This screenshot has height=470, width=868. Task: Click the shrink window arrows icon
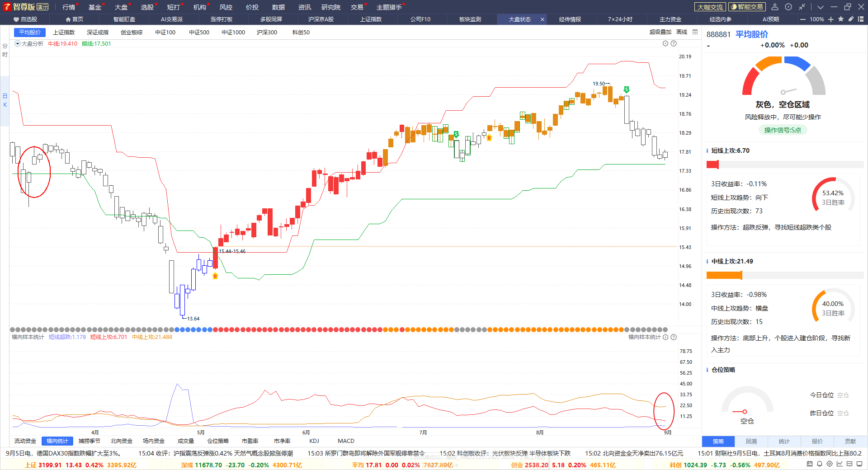[802, 7]
